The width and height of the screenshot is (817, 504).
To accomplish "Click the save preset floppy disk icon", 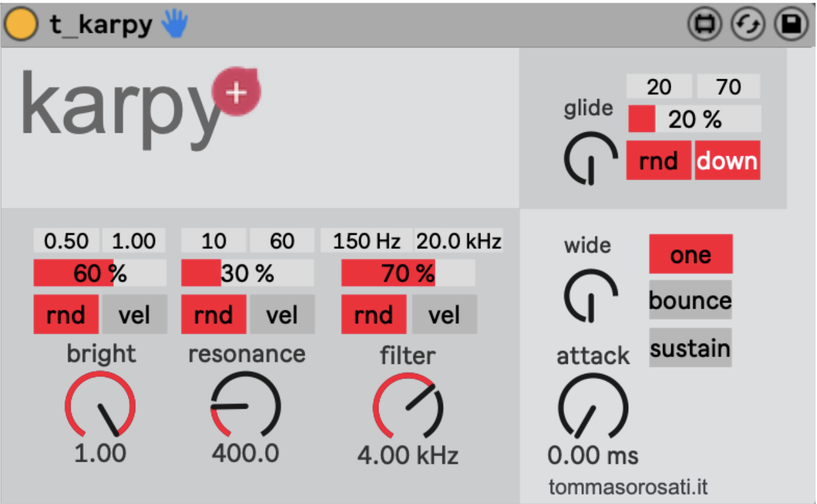I will point(790,25).
